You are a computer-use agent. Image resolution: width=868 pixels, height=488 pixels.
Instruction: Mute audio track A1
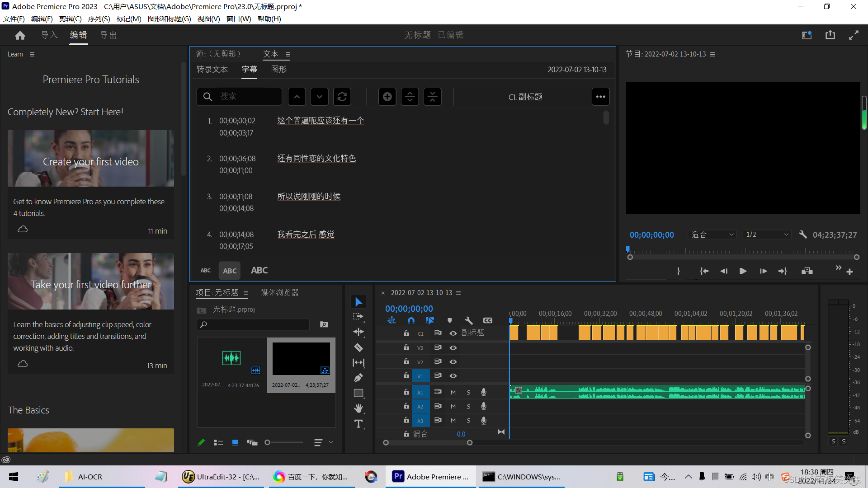pyautogui.click(x=453, y=393)
